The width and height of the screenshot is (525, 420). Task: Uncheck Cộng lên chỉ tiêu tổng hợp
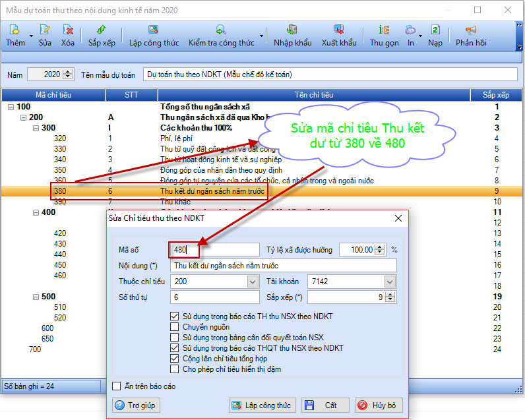click(174, 359)
